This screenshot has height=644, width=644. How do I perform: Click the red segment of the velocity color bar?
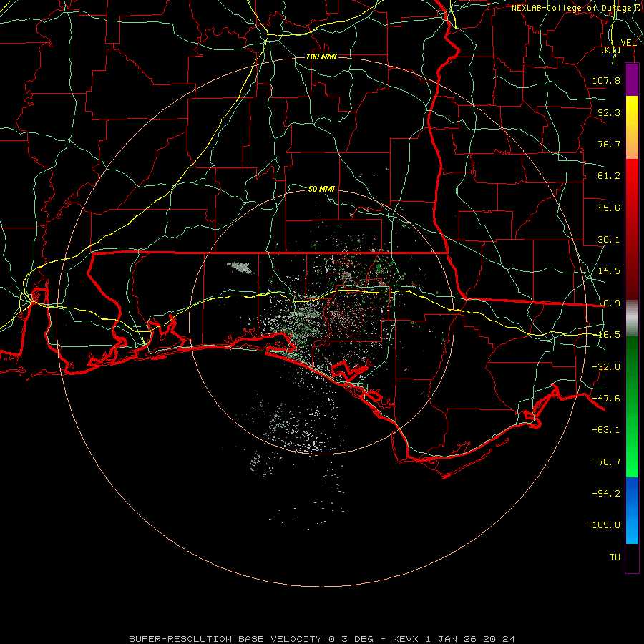coord(632,229)
